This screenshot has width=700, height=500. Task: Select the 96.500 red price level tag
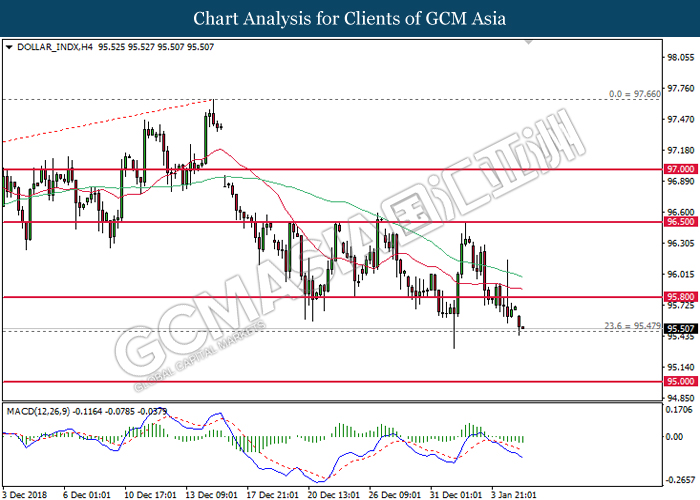point(680,222)
